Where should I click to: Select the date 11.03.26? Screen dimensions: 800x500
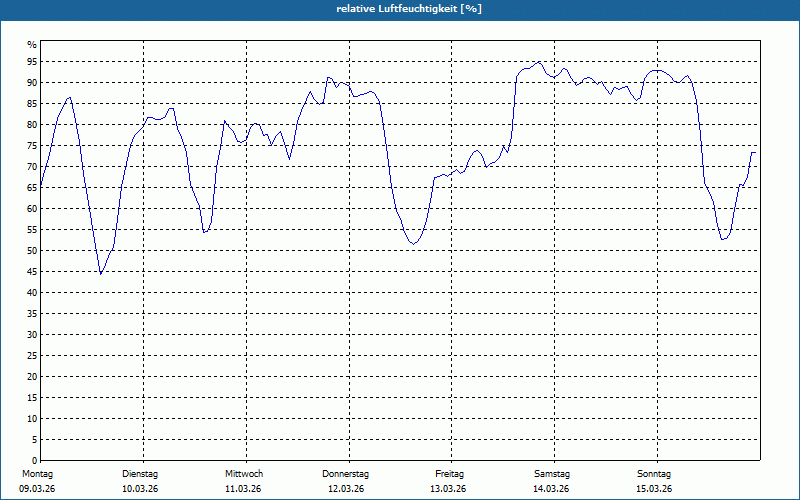(243, 489)
